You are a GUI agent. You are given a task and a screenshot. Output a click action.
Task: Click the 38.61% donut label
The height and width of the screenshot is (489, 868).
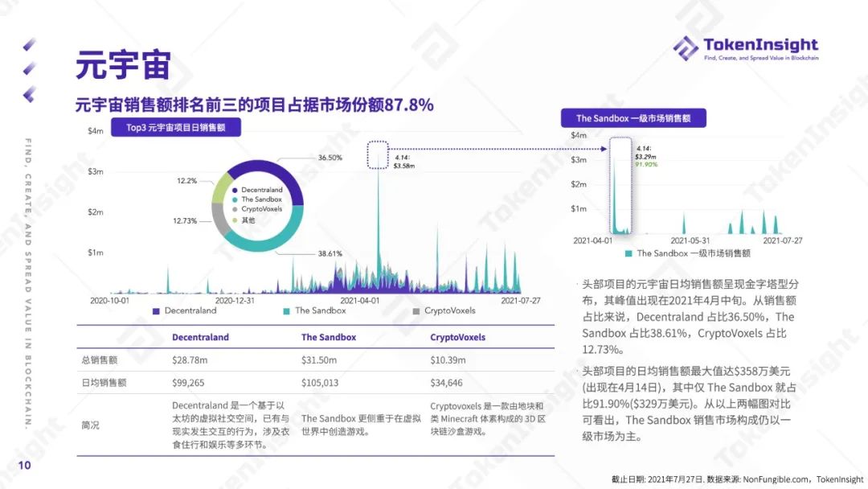coord(330,253)
